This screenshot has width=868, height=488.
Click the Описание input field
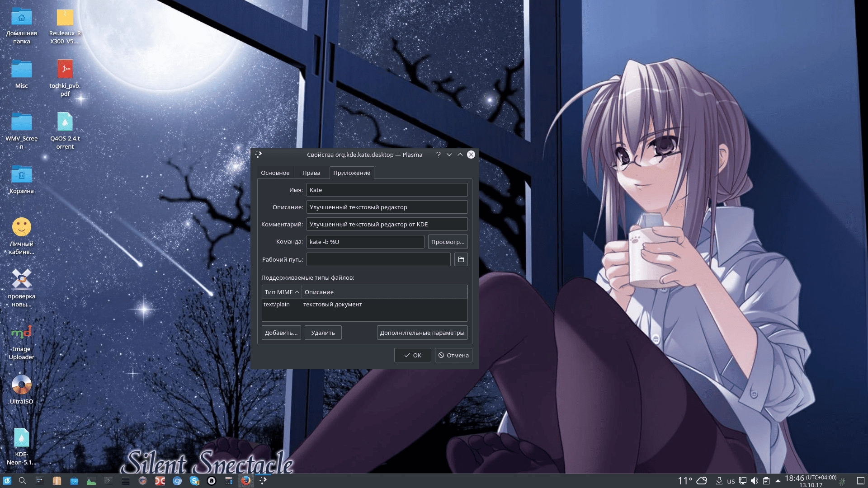387,207
